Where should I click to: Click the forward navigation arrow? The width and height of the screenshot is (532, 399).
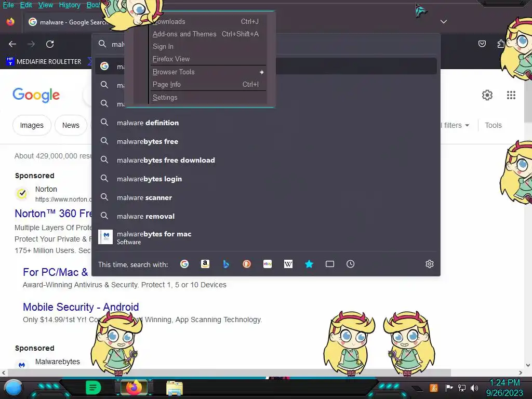(x=31, y=44)
